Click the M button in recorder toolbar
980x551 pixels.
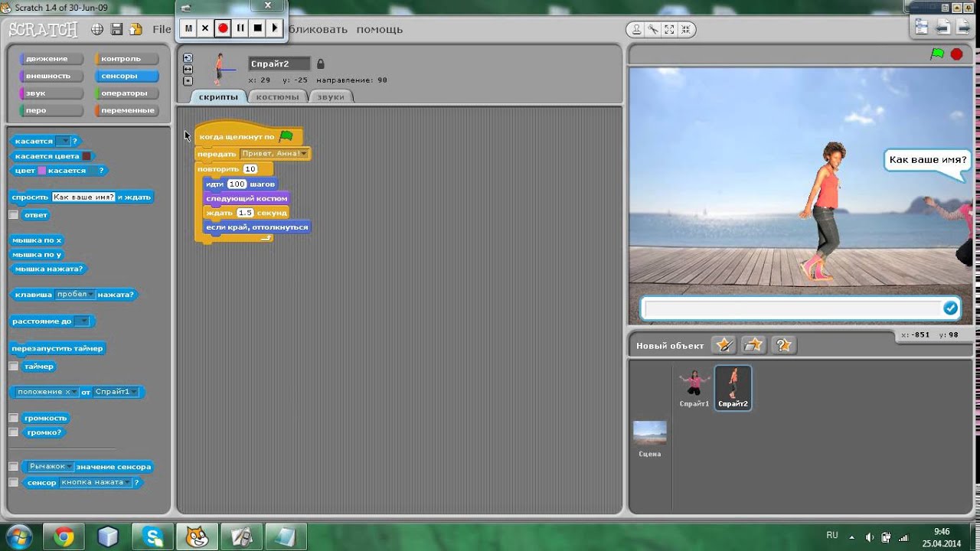(x=188, y=28)
